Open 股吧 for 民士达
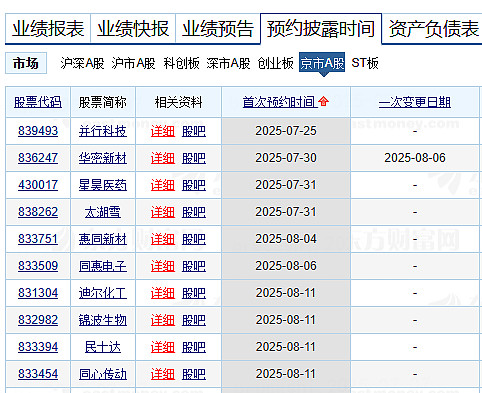The width and height of the screenshot is (482, 393). pyautogui.click(x=194, y=347)
